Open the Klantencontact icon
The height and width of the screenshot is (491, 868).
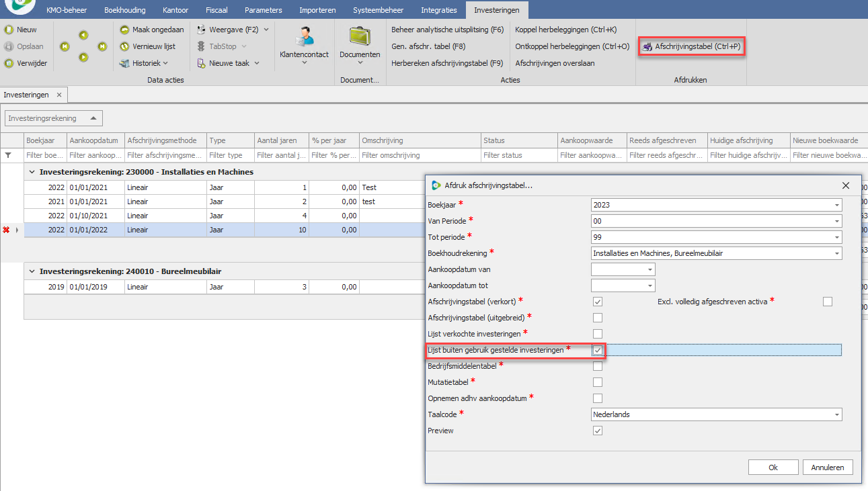pos(304,36)
